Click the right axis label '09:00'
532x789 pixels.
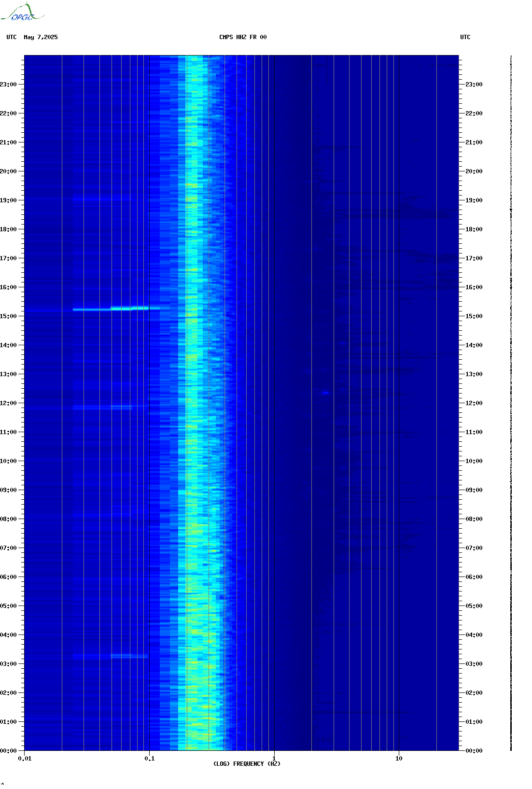point(474,490)
